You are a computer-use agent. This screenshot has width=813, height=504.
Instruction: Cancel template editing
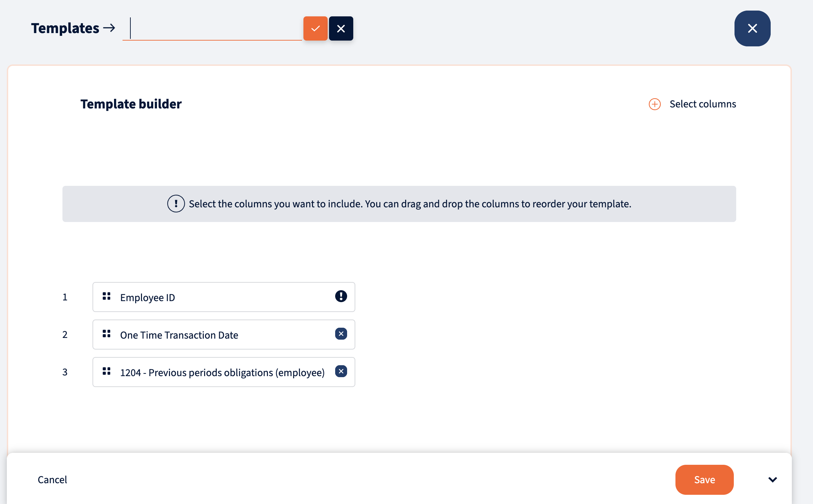(x=52, y=480)
